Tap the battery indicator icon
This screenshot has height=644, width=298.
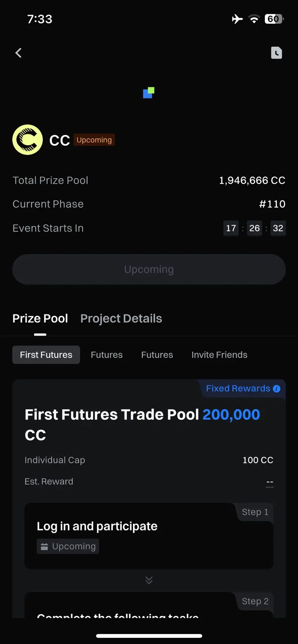(x=274, y=19)
